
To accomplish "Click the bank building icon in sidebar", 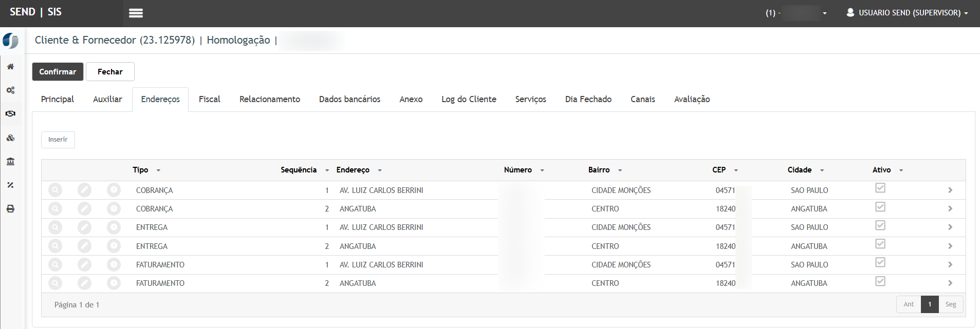I will 10,162.
